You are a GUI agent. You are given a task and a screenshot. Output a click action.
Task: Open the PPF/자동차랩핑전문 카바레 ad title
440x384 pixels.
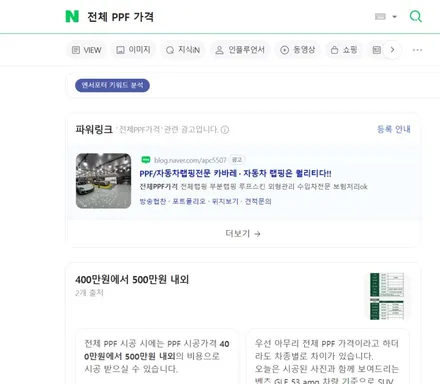[x=235, y=173]
